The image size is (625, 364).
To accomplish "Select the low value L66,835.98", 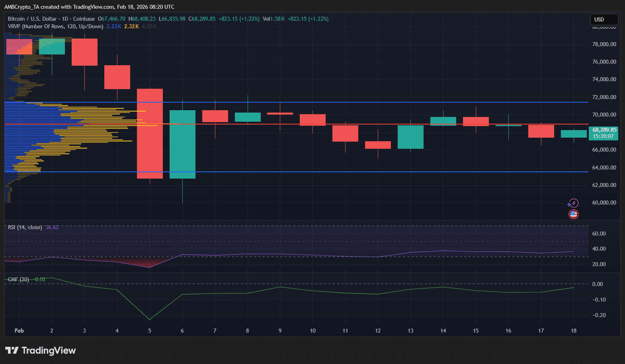I will [172, 19].
